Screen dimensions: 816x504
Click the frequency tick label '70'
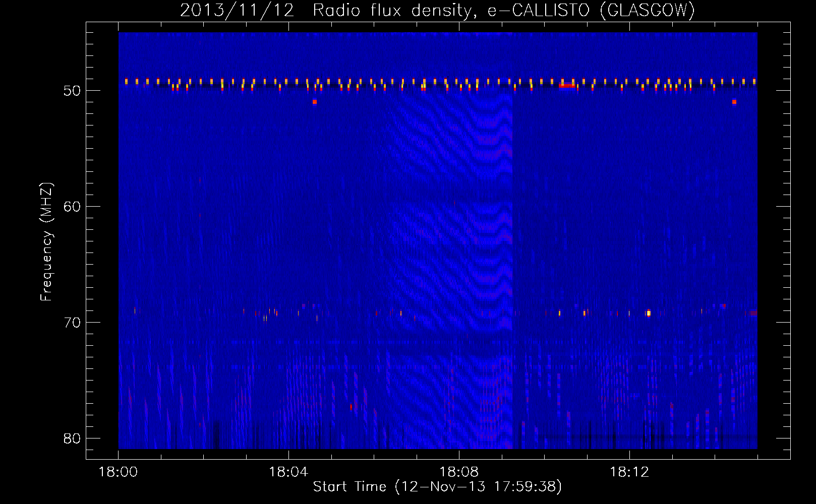(72, 323)
